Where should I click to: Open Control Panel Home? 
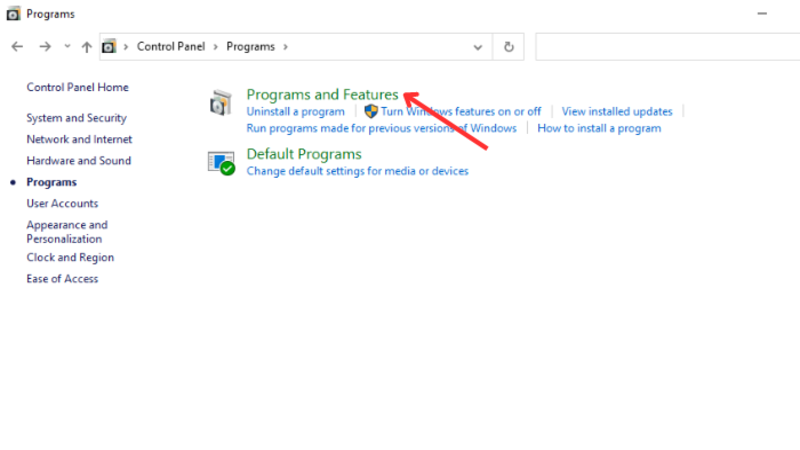[x=78, y=87]
